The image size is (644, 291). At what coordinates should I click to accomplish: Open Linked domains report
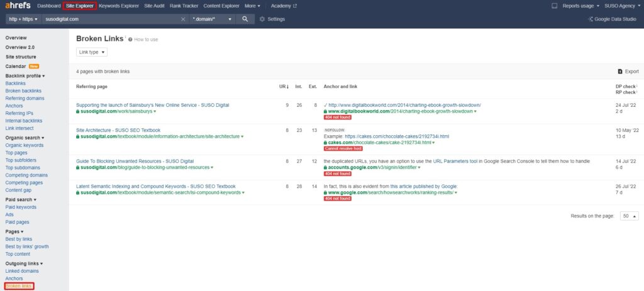22,271
